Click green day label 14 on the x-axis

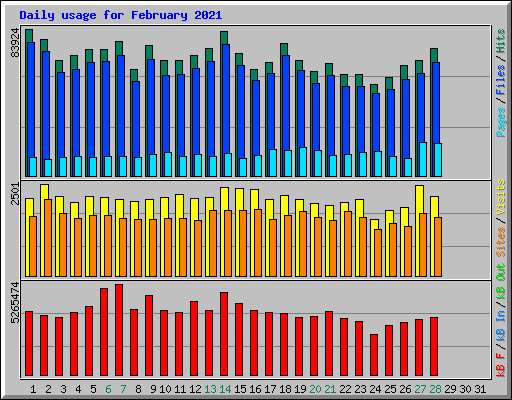click(225, 389)
